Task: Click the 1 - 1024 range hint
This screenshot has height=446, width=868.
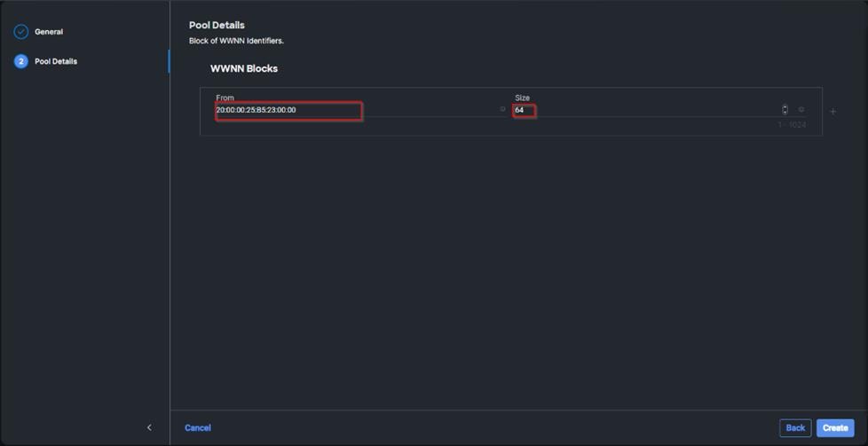Action: pos(792,125)
